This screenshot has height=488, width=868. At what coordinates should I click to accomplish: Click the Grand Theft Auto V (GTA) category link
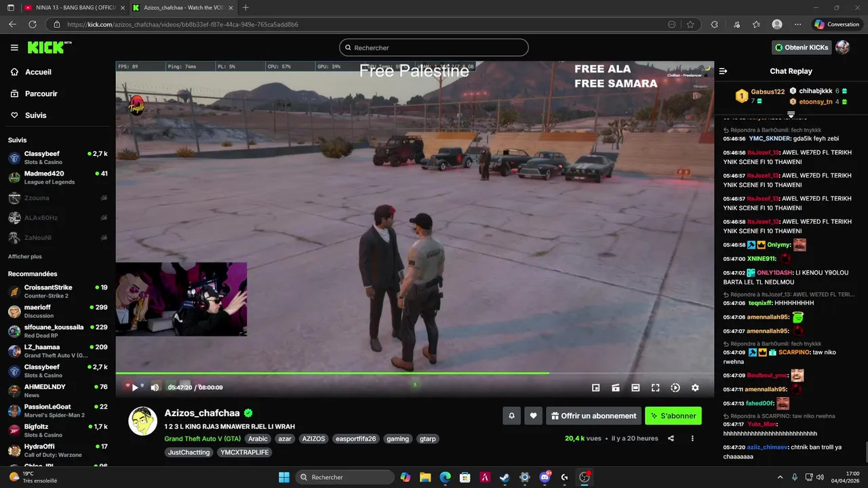202,439
